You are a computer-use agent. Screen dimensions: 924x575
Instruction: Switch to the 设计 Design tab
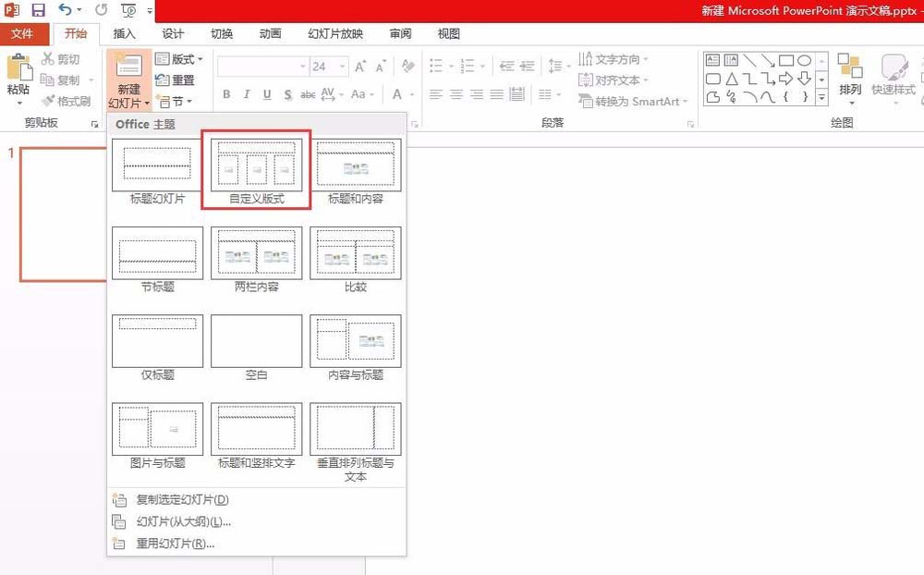pyautogui.click(x=173, y=33)
